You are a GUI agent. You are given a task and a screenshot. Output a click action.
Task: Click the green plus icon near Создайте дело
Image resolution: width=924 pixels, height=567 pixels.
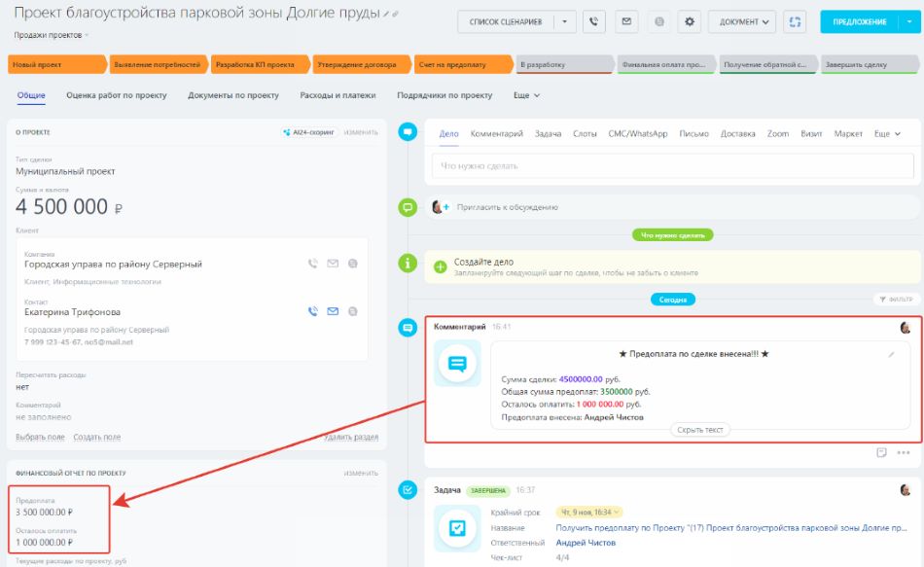click(441, 267)
